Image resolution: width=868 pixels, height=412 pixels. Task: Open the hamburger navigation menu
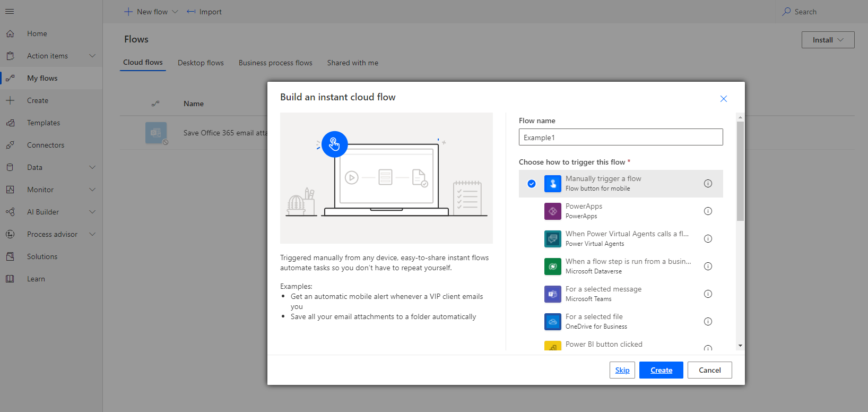point(10,11)
